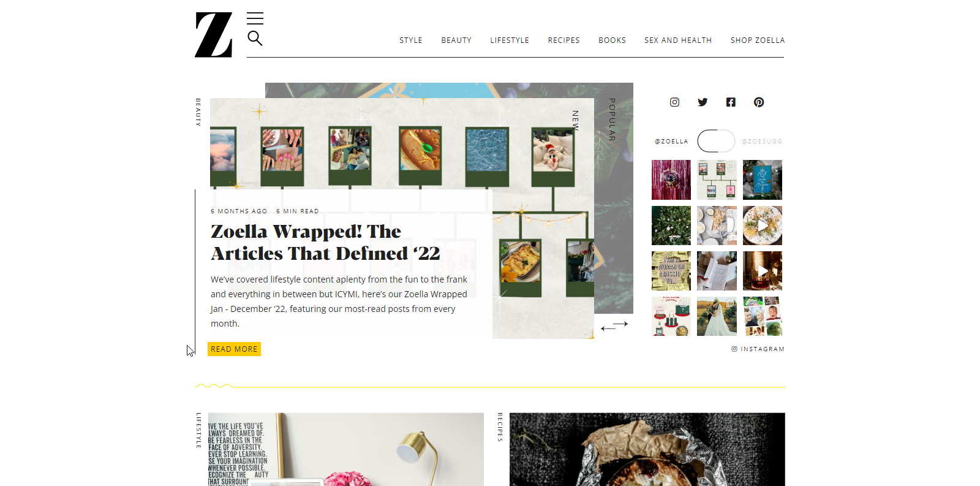Switch to the POPULAR vertical tab
This screenshot has width=980, height=486.
(x=612, y=120)
